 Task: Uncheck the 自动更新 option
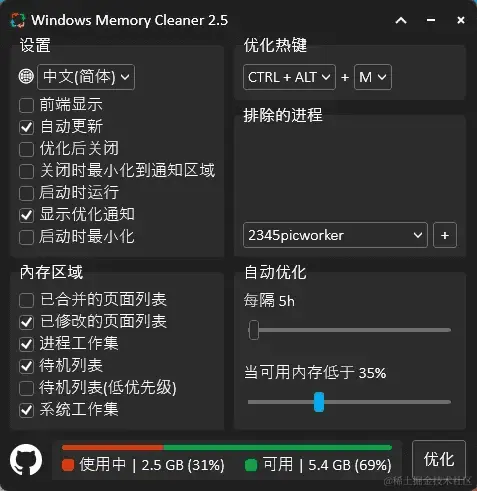(26, 127)
